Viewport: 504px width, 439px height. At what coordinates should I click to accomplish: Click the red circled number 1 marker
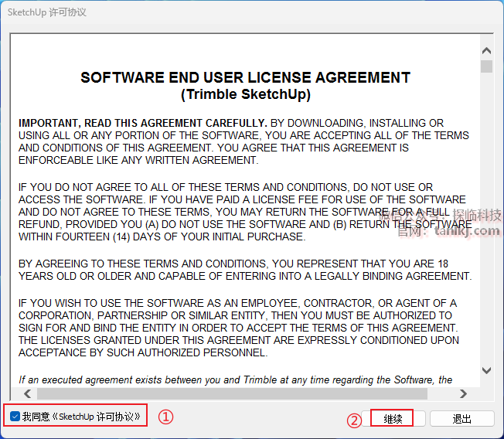tap(165, 416)
